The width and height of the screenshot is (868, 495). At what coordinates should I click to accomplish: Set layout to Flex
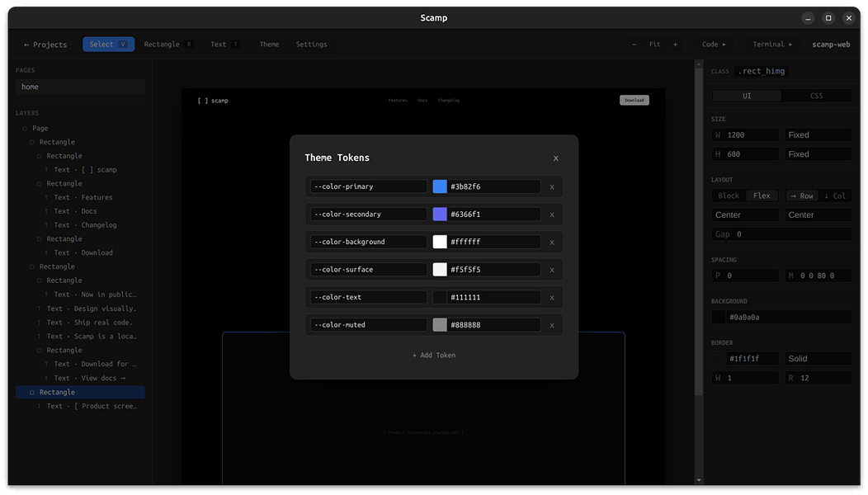(762, 196)
